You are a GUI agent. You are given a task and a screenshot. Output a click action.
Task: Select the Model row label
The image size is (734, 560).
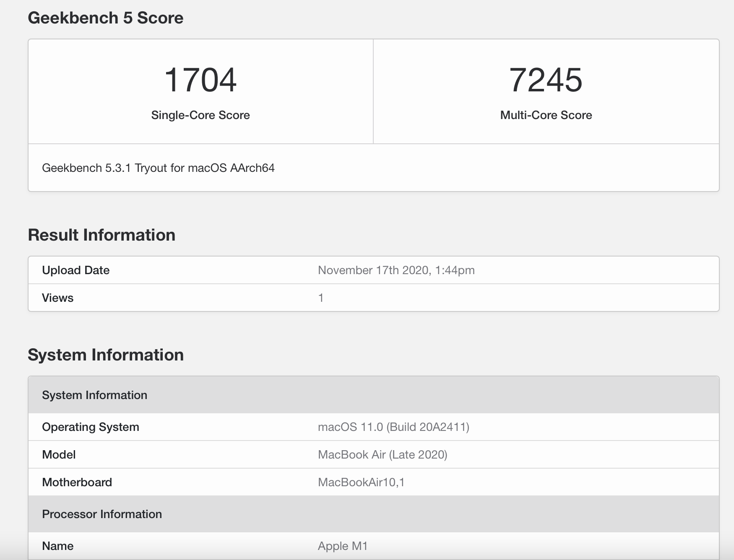click(59, 454)
